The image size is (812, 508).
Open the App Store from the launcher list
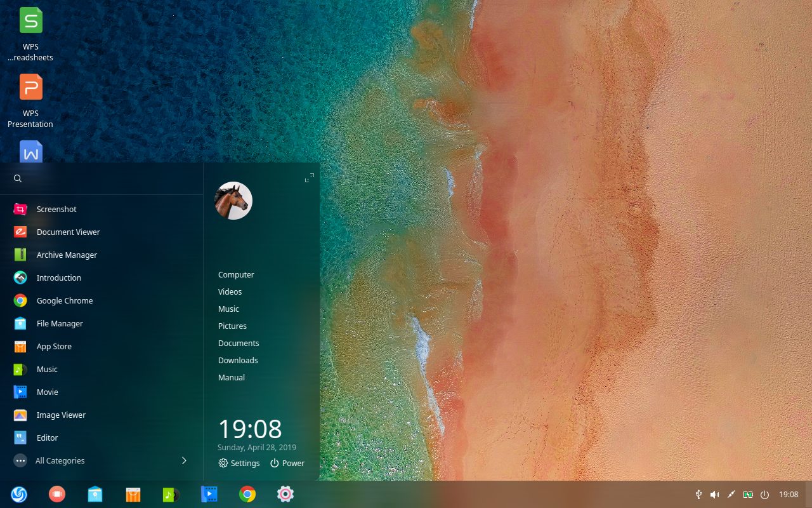click(54, 346)
